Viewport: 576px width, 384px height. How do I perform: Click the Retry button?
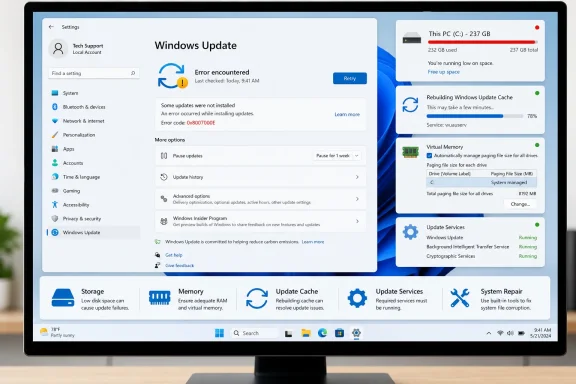pos(350,78)
